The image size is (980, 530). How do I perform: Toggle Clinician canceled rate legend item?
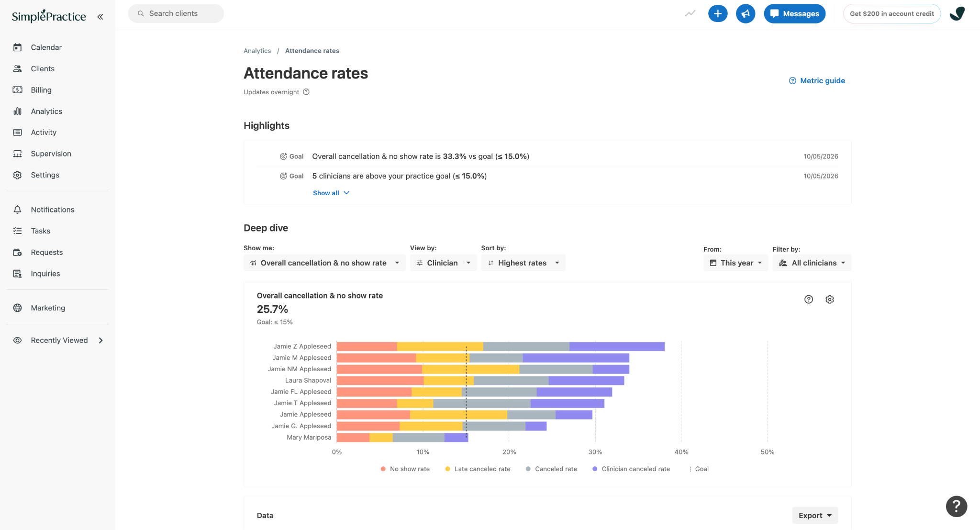(631, 469)
